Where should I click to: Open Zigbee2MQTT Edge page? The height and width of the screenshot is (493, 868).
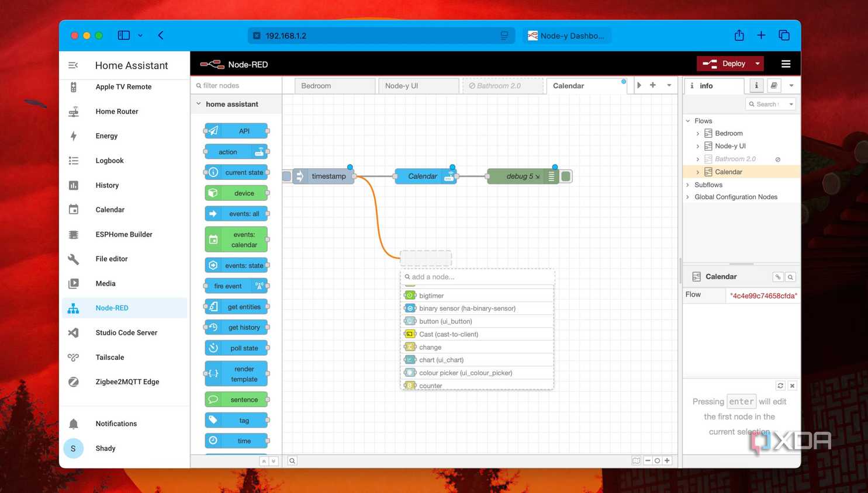tap(124, 381)
